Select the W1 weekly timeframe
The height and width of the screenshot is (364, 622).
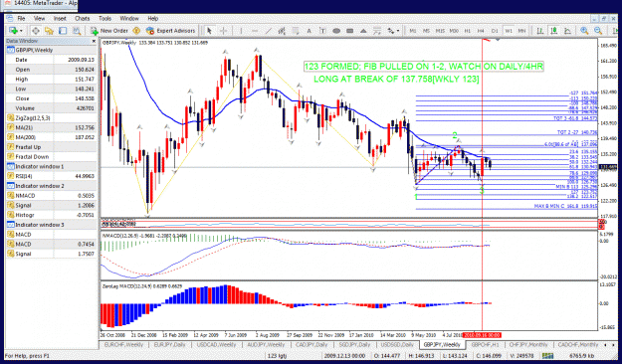click(509, 31)
